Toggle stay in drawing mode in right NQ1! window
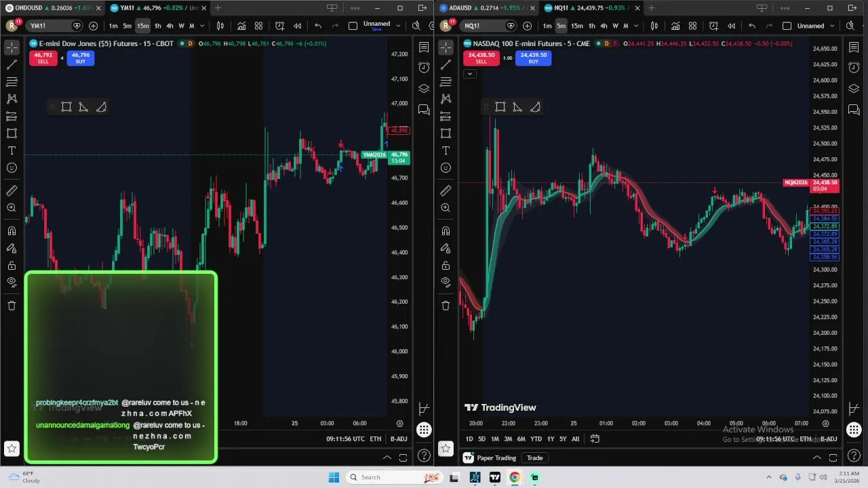Image resolution: width=868 pixels, height=488 pixels. tap(446, 249)
